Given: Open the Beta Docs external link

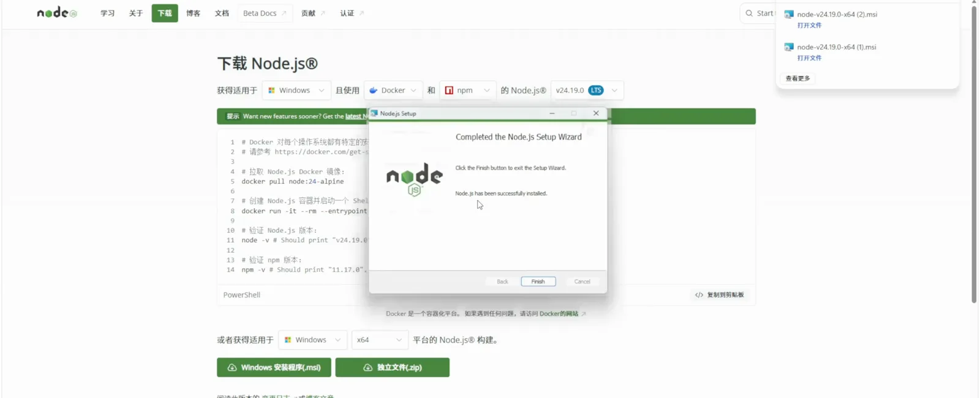Looking at the screenshot, I should click(265, 13).
